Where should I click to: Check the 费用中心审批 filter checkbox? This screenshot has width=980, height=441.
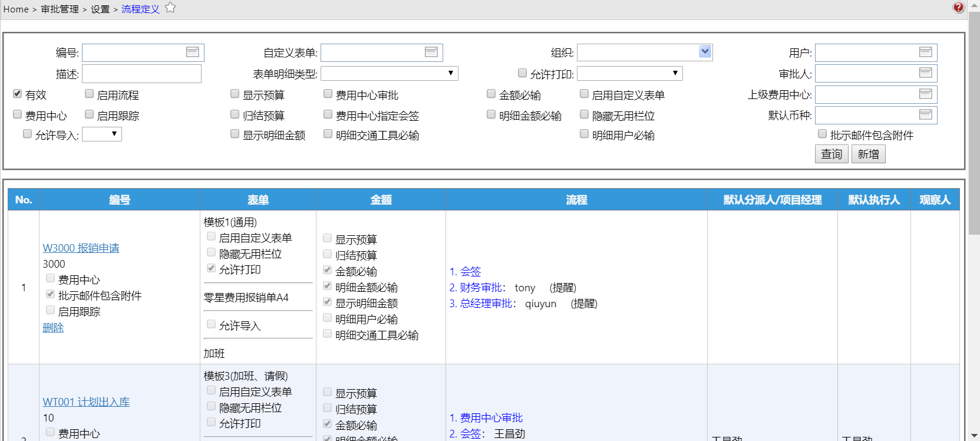[328, 94]
